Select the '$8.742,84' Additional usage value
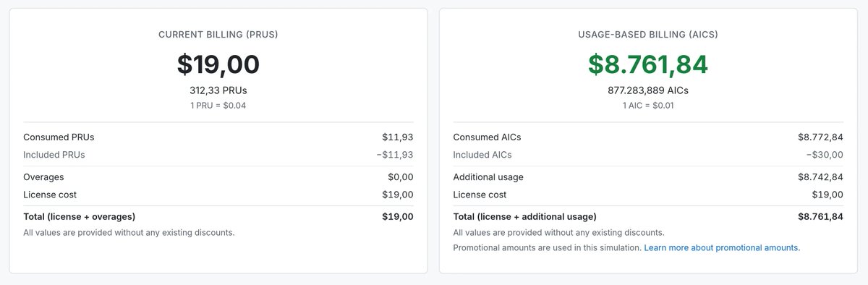 (x=820, y=176)
